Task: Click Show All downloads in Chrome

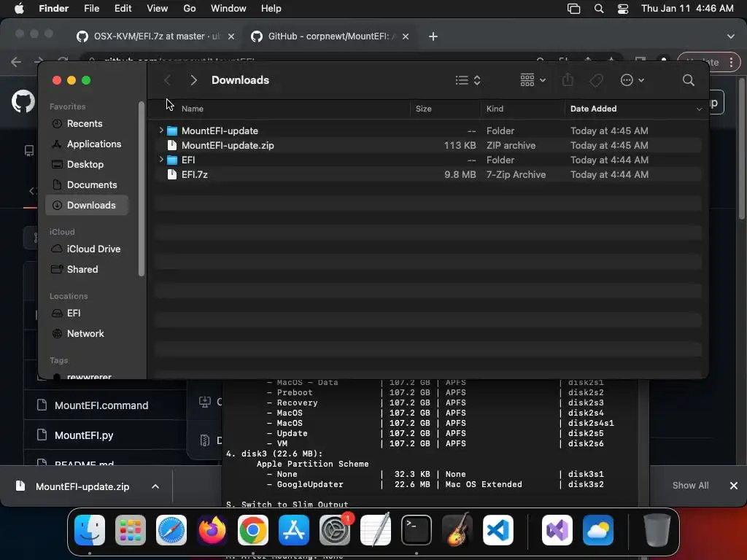Action: click(x=690, y=485)
